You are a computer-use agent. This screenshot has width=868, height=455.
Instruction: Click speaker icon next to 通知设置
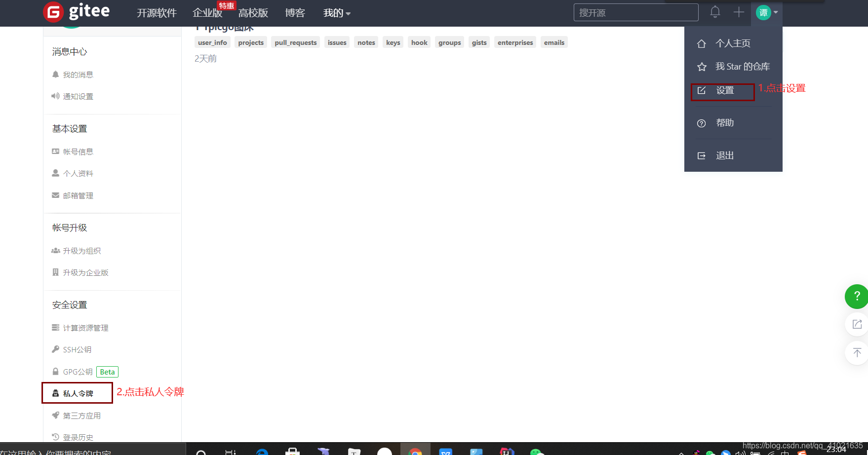coord(55,96)
